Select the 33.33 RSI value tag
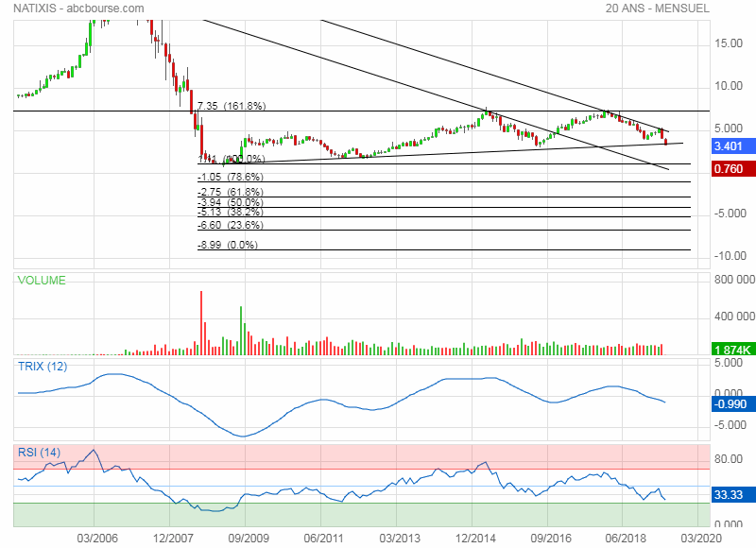The height and width of the screenshot is (548, 756). [x=733, y=494]
